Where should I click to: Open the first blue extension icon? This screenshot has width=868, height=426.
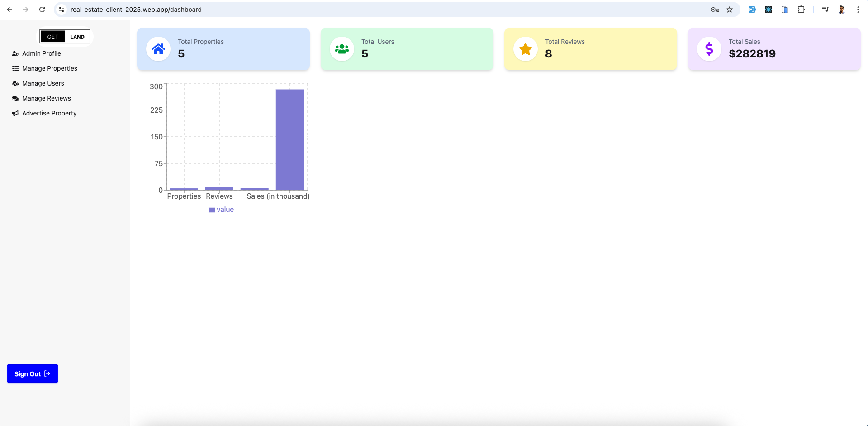[752, 10]
